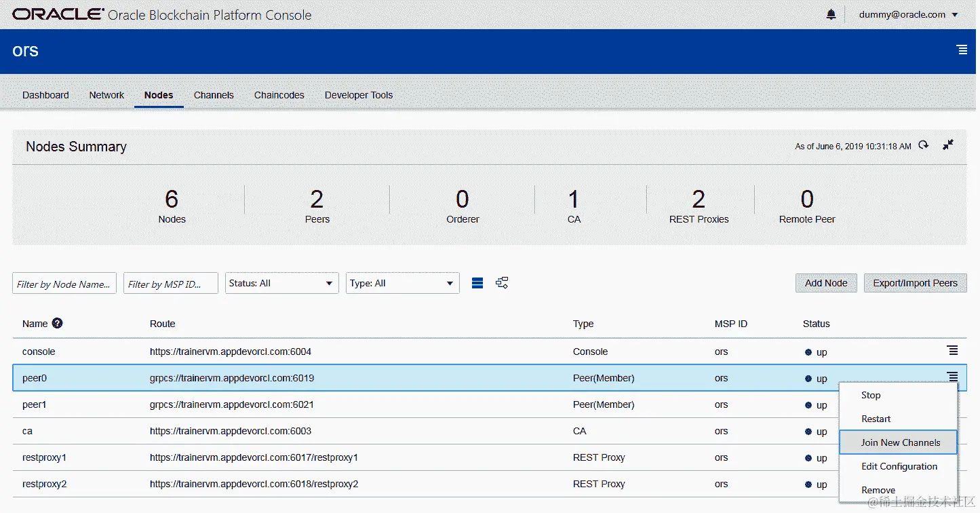
Task: Switch to list view of nodes
Action: 477,283
